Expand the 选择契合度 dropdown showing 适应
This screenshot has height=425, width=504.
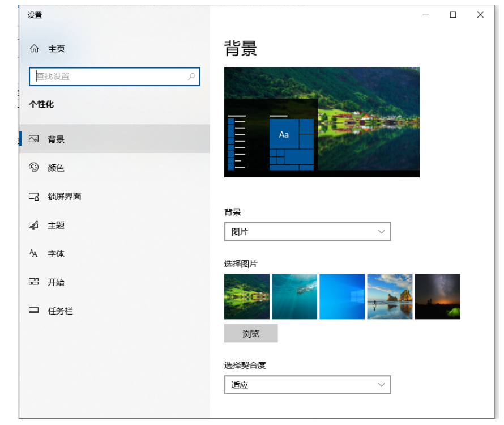307,385
